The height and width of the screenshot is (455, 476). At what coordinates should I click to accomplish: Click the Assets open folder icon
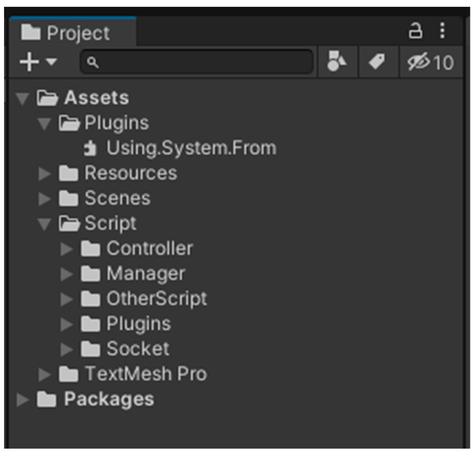[x=47, y=98]
